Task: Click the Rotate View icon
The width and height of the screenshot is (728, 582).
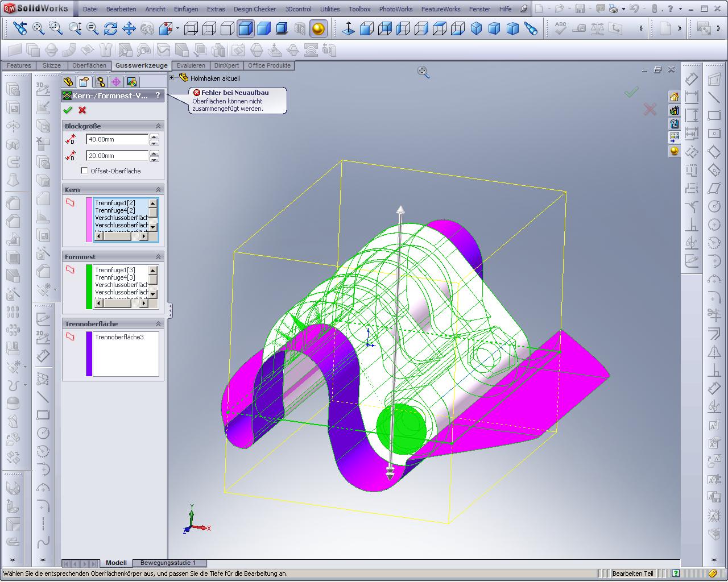Action: [111, 28]
